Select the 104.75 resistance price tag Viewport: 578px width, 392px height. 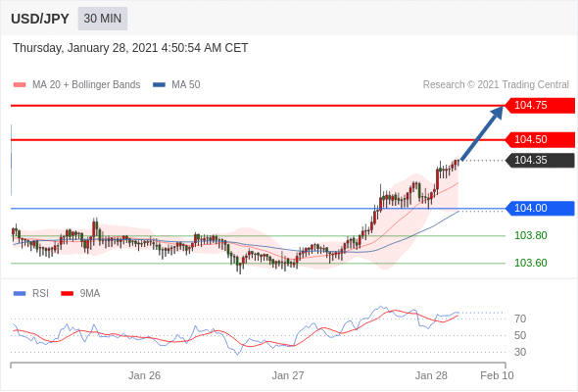[540, 106]
